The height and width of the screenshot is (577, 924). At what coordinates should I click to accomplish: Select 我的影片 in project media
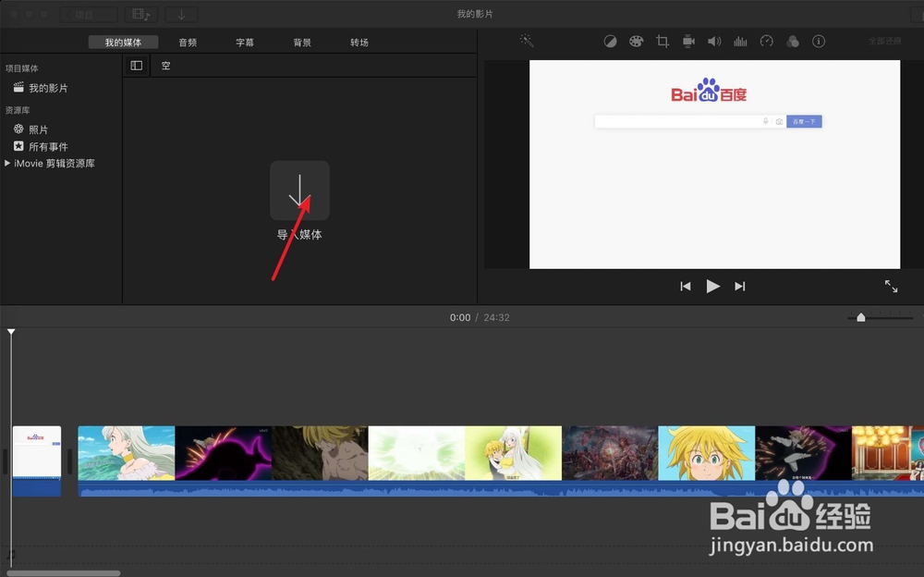coord(48,88)
